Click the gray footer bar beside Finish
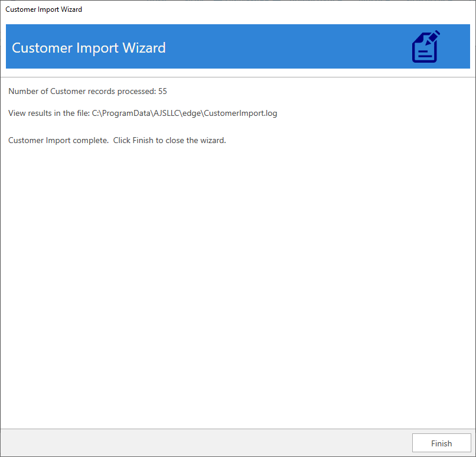The image size is (476, 457). click(207, 443)
